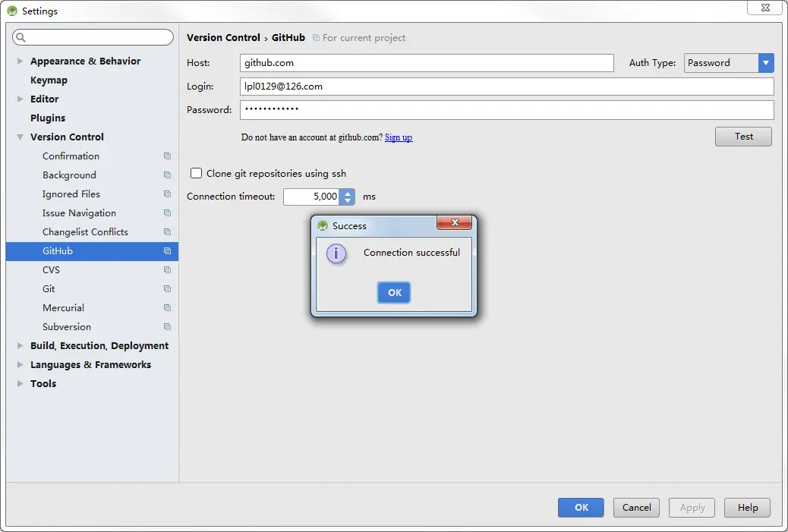Click the Android Studio icon in Success dialog title
This screenshot has height=532, width=788.
(323, 226)
